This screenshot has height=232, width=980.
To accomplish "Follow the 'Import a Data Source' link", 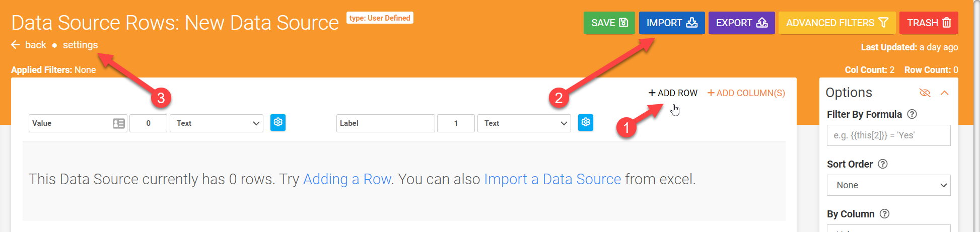I will coord(552,179).
